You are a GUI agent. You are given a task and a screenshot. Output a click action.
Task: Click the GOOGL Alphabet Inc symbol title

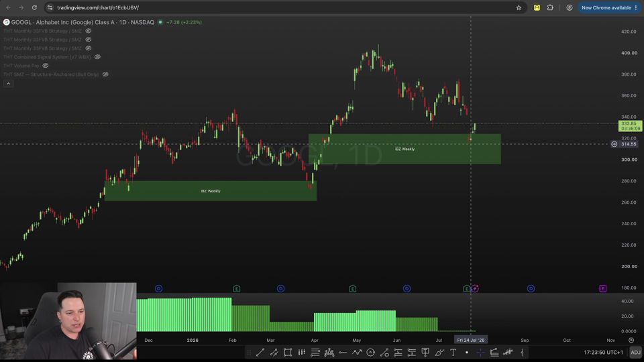[83, 22]
